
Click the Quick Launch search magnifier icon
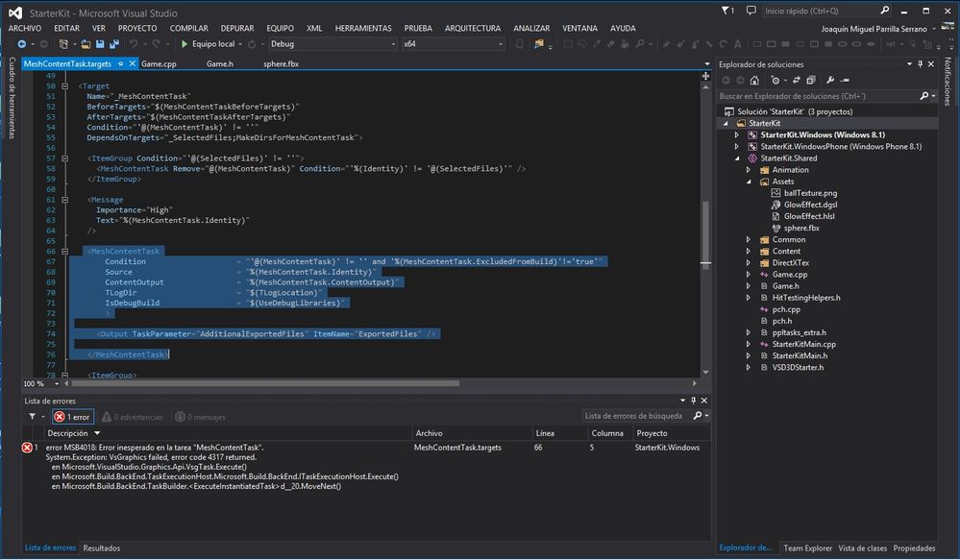pos(885,11)
